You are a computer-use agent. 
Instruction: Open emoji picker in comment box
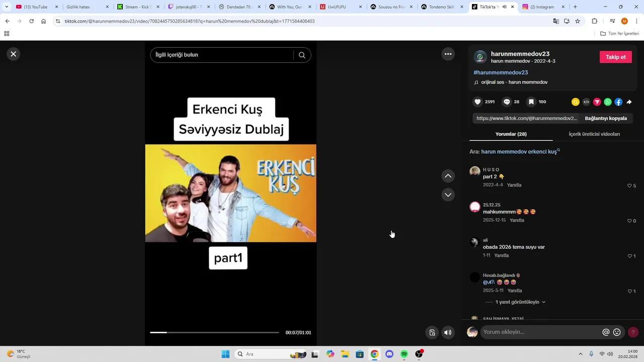pos(617,332)
